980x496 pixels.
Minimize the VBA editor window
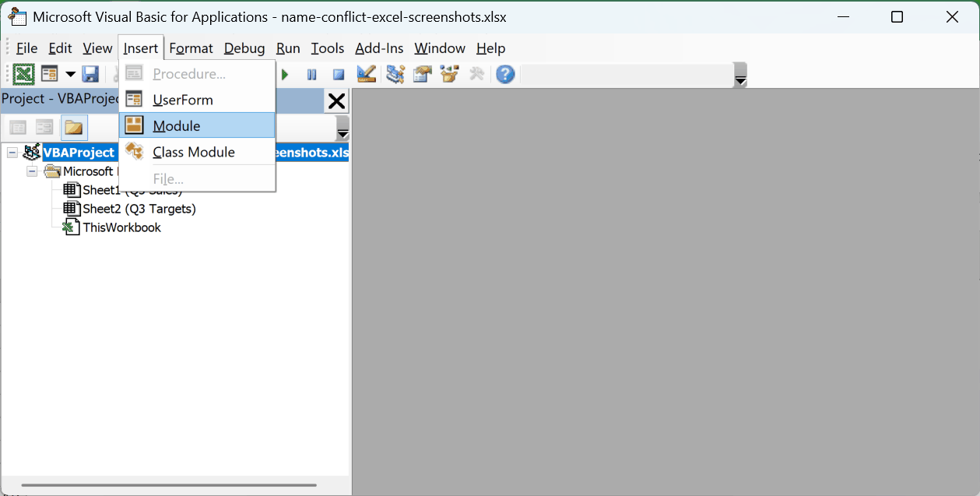tap(842, 16)
